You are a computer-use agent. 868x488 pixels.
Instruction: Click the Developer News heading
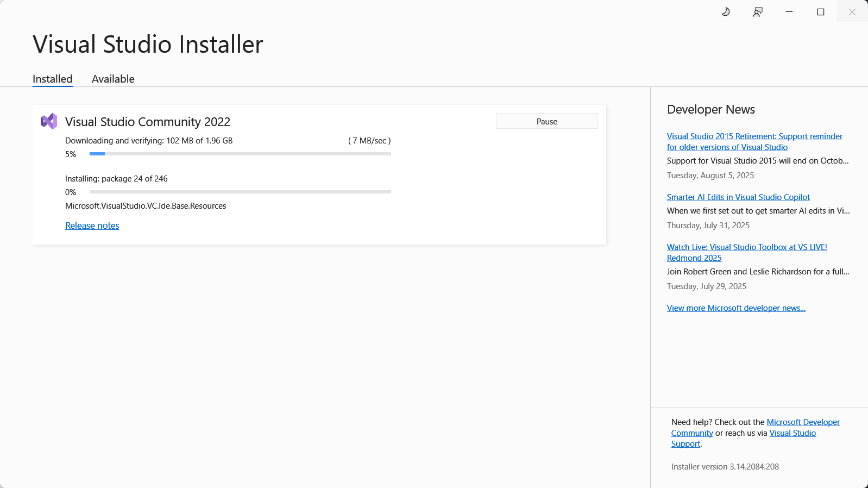pyautogui.click(x=710, y=109)
